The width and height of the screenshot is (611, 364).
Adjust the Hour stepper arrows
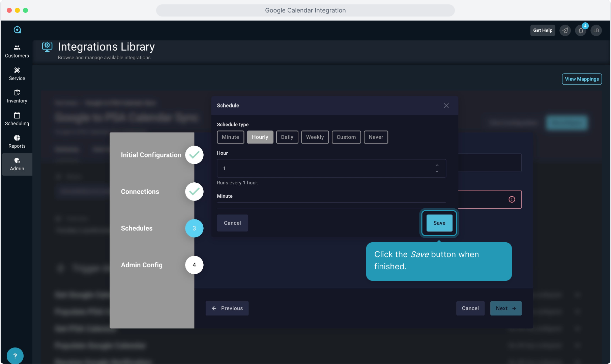point(437,168)
